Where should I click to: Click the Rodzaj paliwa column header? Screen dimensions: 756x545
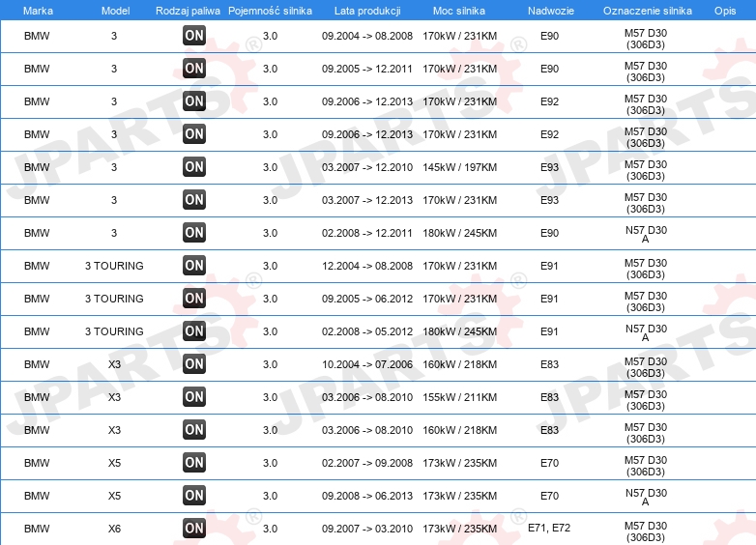pyautogui.click(x=188, y=11)
